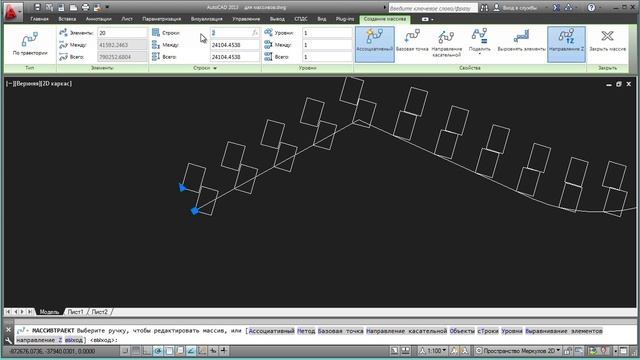The height and width of the screenshot is (360, 640).
Task: Switch to the Лист2 layout tab
Action: click(100, 312)
